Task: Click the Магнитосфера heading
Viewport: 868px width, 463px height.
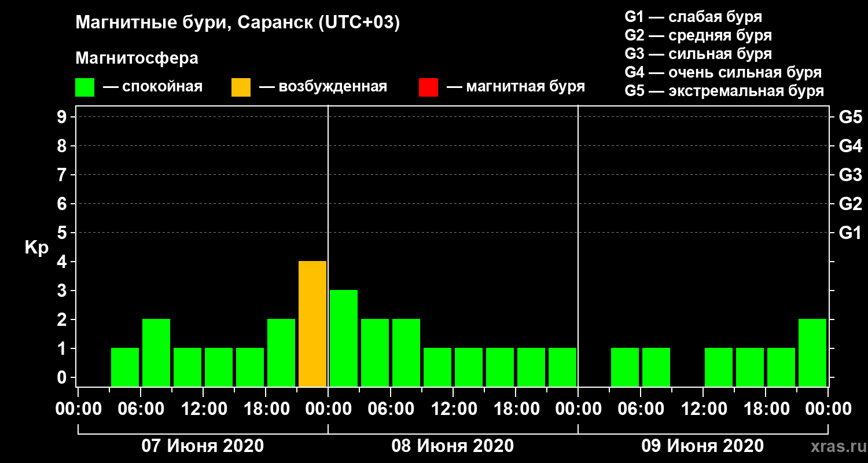Action: pyautogui.click(x=137, y=58)
